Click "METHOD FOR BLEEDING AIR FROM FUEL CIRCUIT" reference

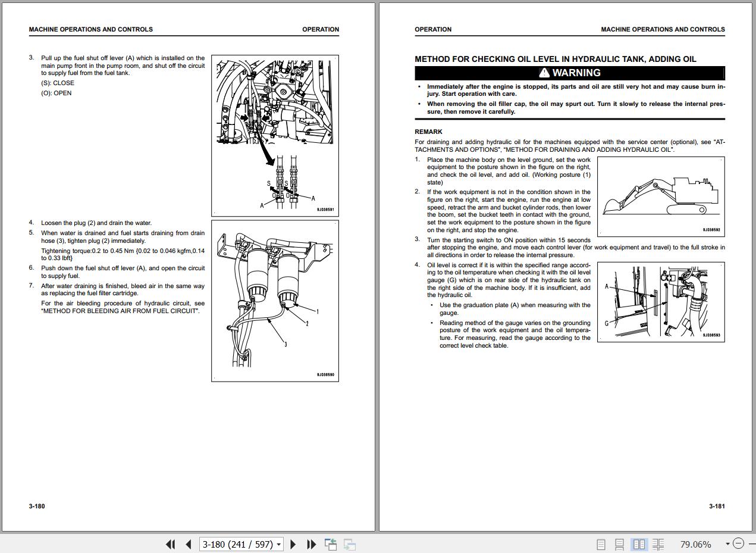pos(120,311)
